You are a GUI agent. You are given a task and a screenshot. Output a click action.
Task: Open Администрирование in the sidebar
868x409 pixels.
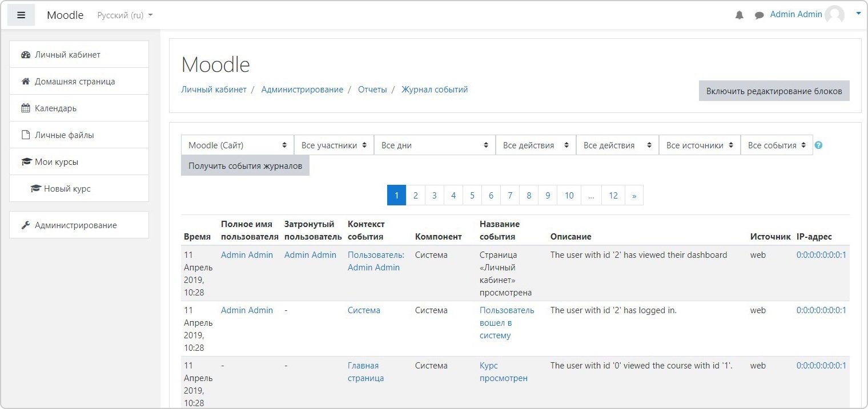75,225
